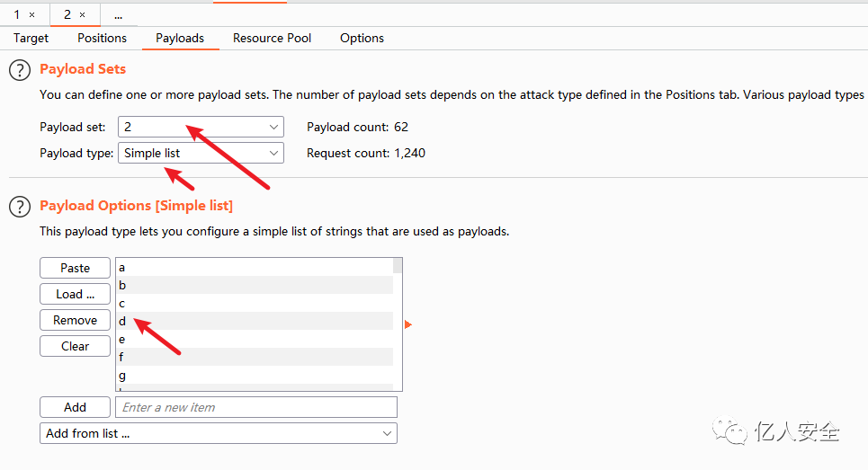Select payload item f
This screenshot has height=470, width=868.
pos(255,357)
